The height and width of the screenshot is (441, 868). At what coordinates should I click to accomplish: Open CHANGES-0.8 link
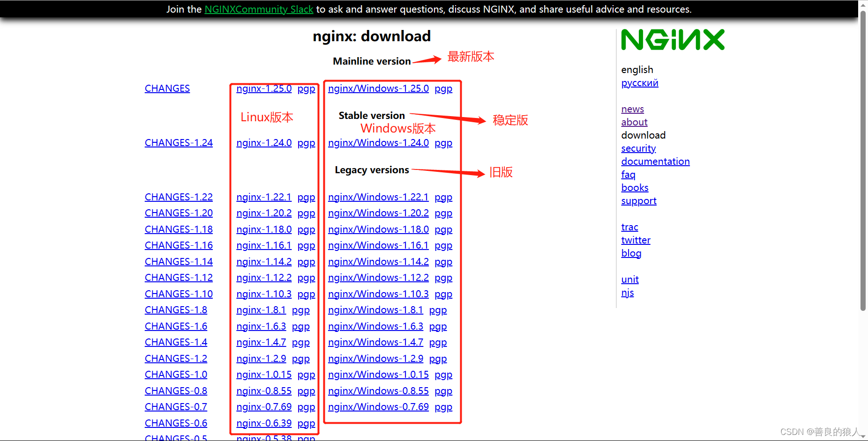click(x=176, y=391)
